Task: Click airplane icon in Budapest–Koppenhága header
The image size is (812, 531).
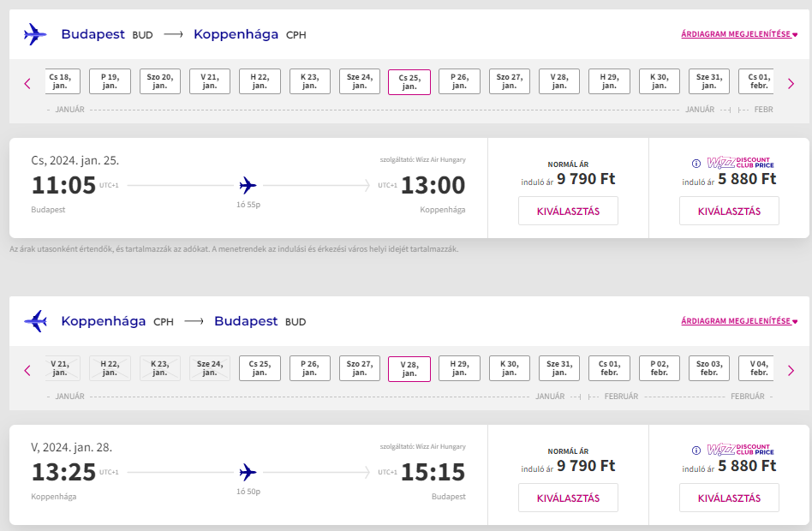Action: [x=36, y=34]
